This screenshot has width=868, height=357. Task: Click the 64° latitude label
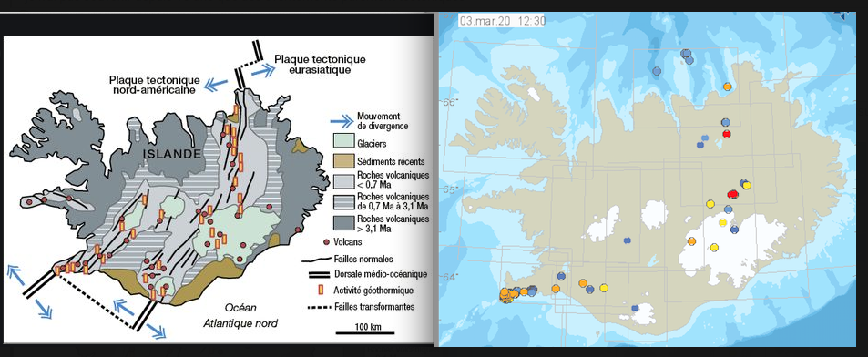point(450,276)
